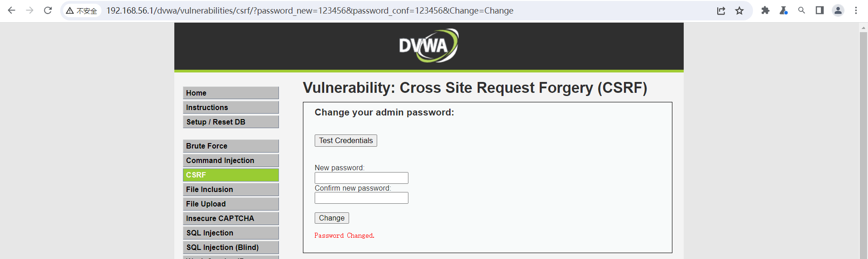Click the DVWA logo in header
This screenshot has height=259, width=868.
[428, 46]
